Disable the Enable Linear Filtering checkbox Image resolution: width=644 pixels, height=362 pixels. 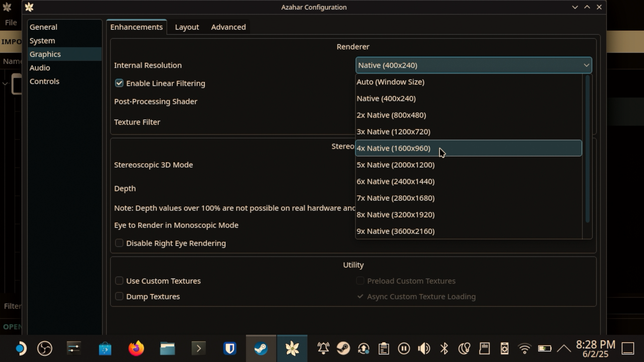119,83
